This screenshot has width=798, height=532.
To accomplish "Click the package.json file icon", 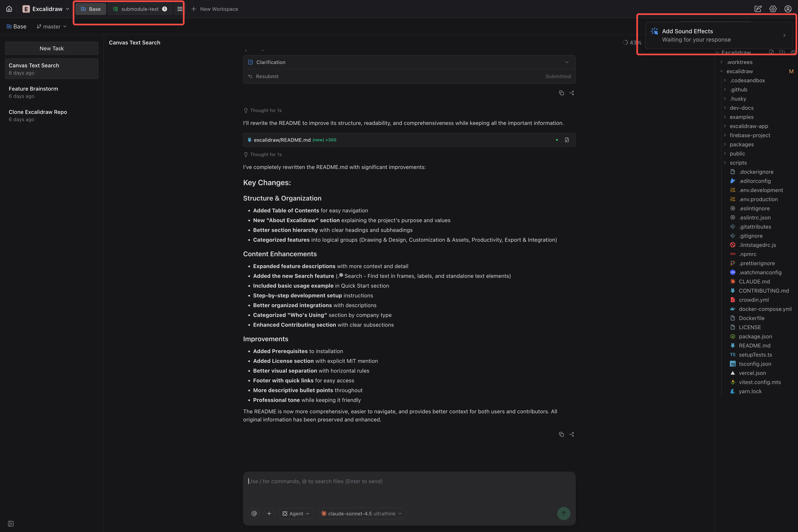I will 733,336.
